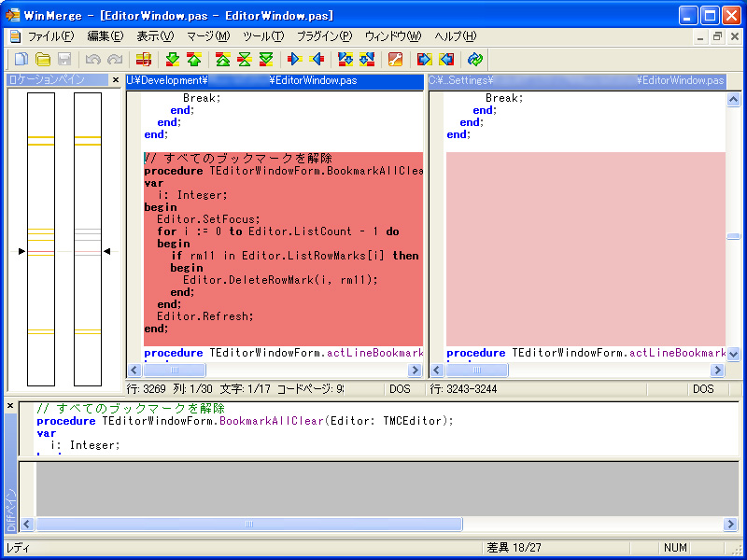Close the inner EditorWindow.pas document
This screenshot has width=747, height=560.
[x=734, y=36]
